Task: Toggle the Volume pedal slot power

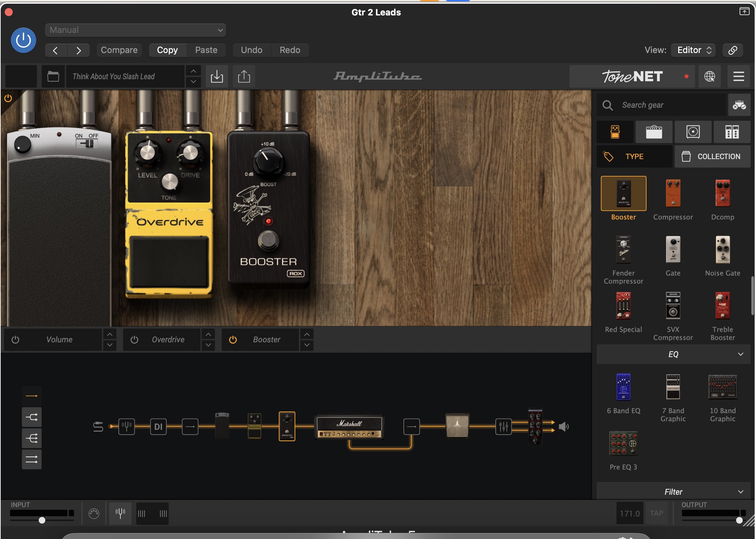Action: tap(15, 340)
